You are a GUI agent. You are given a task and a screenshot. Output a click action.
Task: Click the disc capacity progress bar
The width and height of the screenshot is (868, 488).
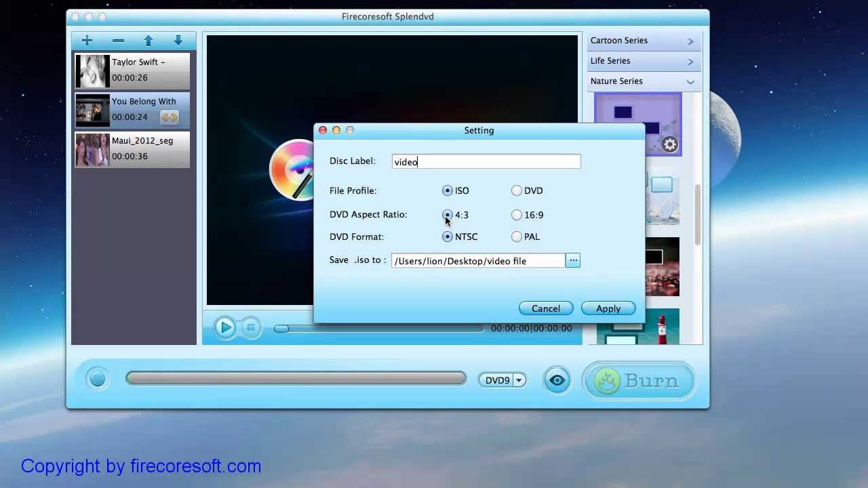[296, 379]
